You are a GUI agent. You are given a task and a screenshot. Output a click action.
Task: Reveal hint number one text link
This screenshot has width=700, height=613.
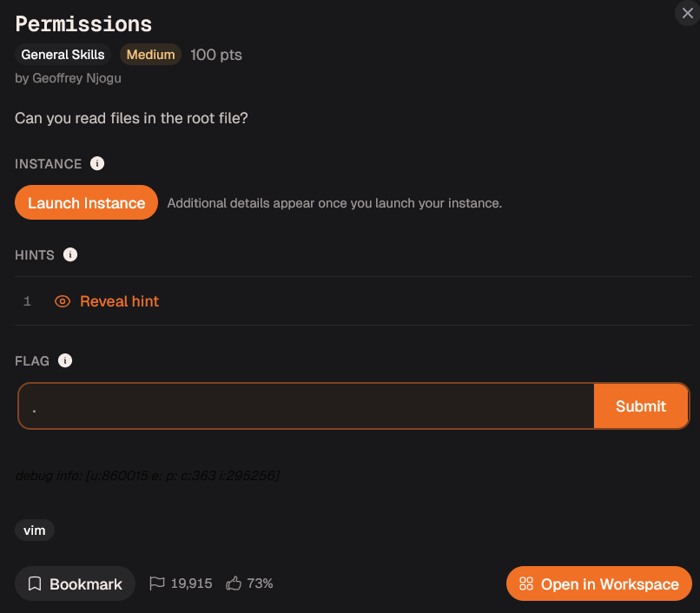click(x=119, y=301)
